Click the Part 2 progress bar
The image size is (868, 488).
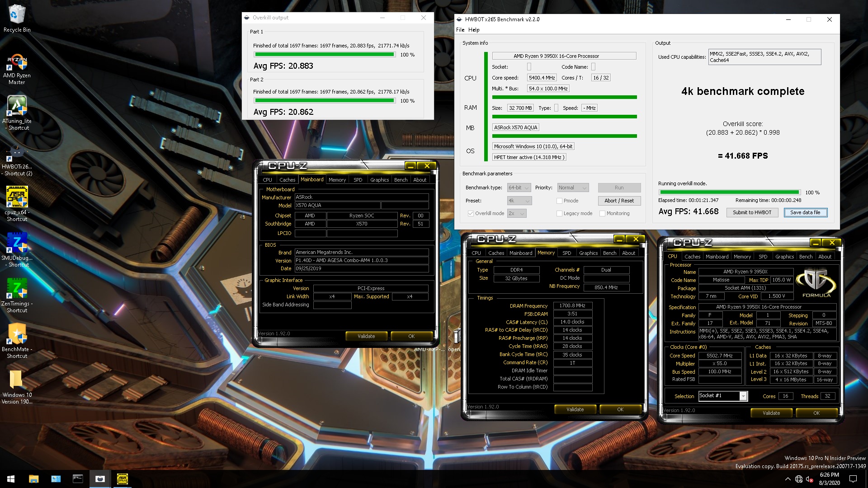324,101
